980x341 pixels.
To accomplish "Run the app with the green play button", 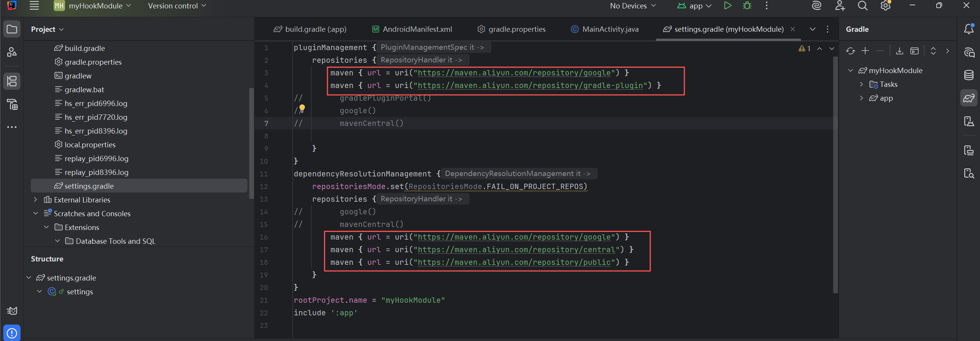I will point(727,6).
